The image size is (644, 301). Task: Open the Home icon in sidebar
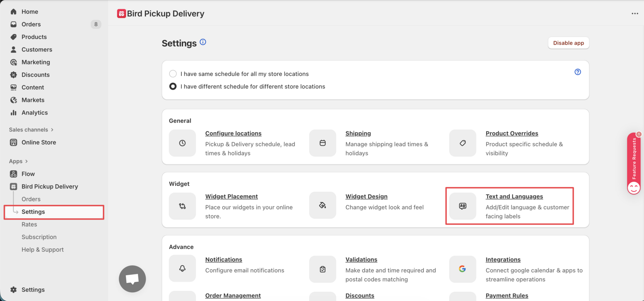click(x=14, y=12)
